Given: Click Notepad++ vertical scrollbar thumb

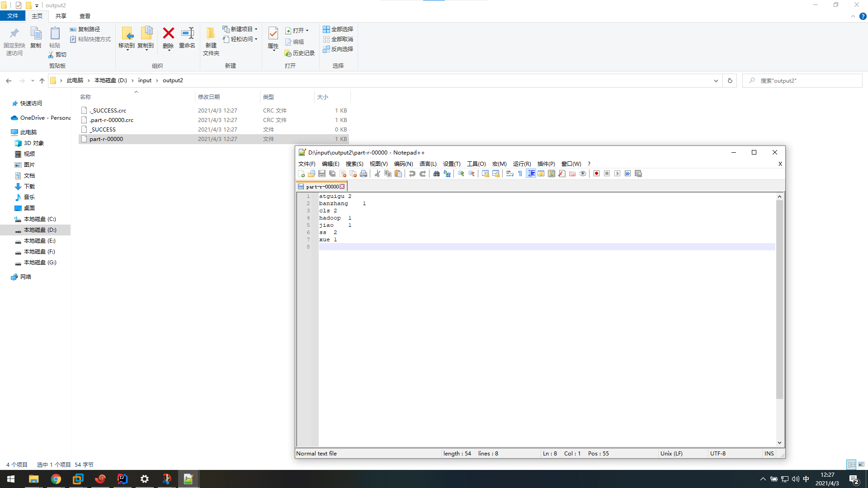Looking at the screenshot, I should point(779,300).
